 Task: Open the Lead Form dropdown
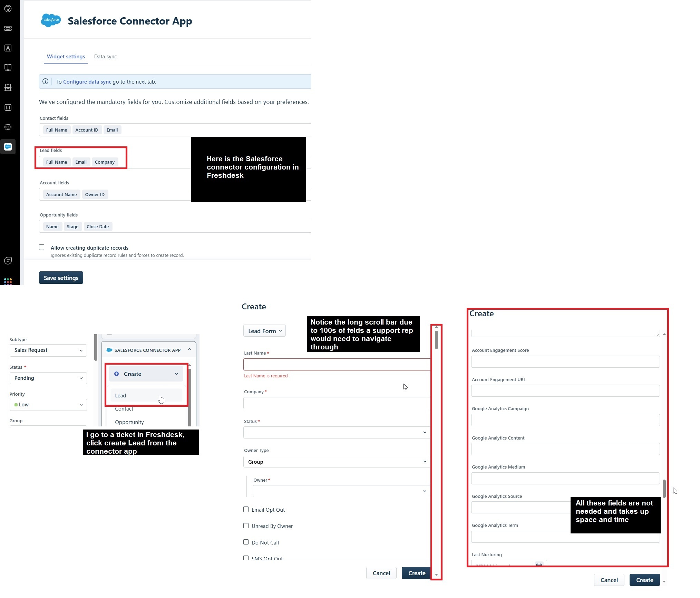pyautogui.click(x=264, y=331)
